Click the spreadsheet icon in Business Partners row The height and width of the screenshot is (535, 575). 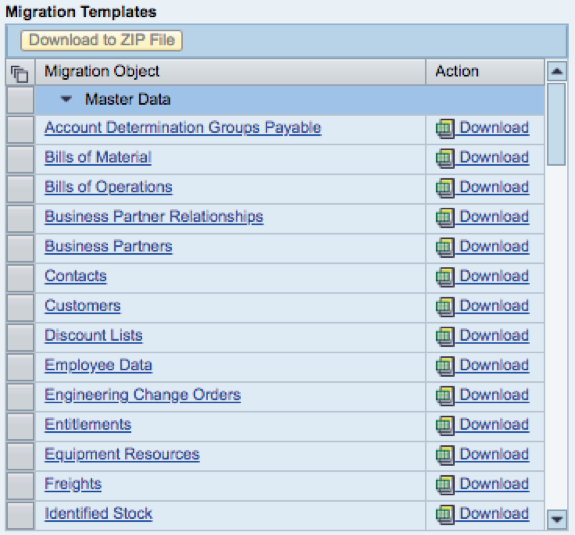click(445, 248)
